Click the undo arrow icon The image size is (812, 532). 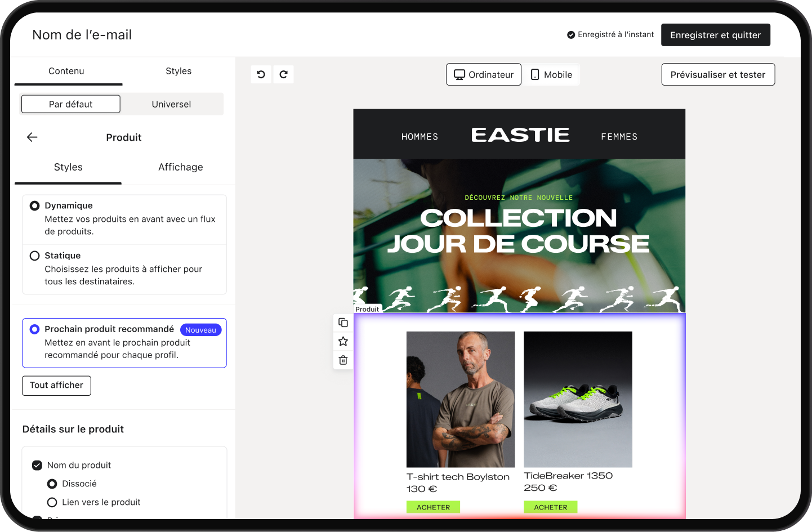261,74
